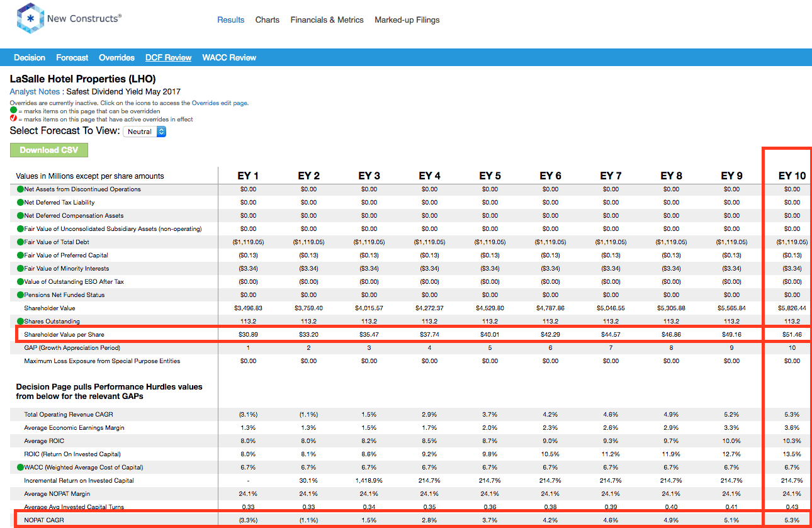Screen dimensions: 812x528
Task: Click the NOPAT CAGR row label
Action: (44, 520)
